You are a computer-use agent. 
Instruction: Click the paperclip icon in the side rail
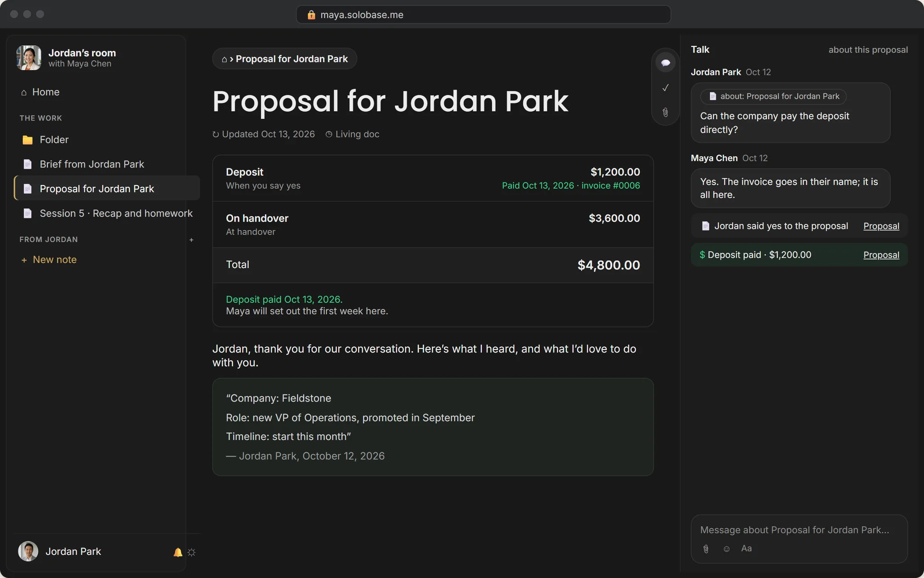tap(665, 112)
